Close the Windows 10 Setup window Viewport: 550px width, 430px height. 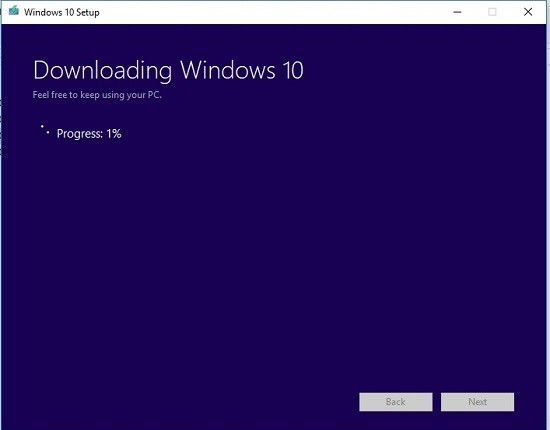[528, 12]
